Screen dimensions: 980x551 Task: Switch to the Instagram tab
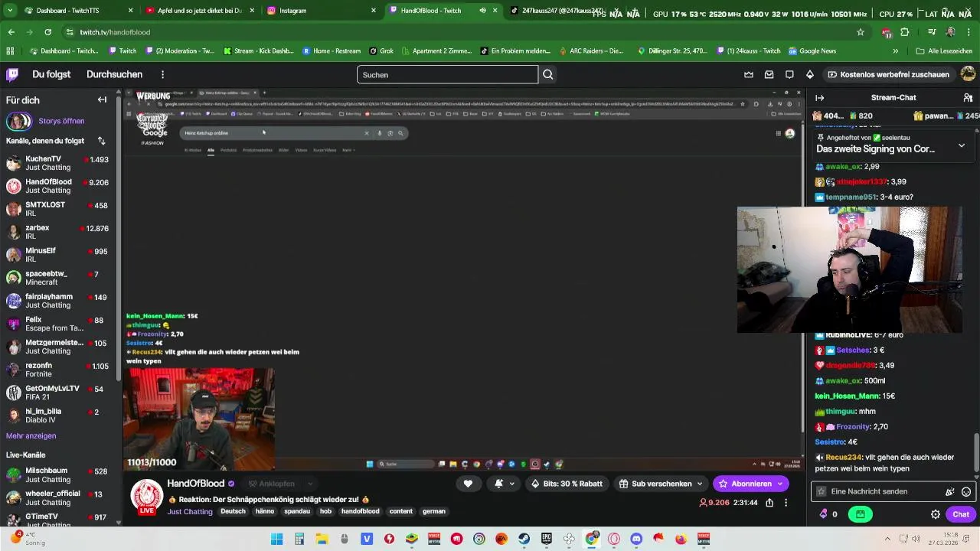[x=322, y=11]
